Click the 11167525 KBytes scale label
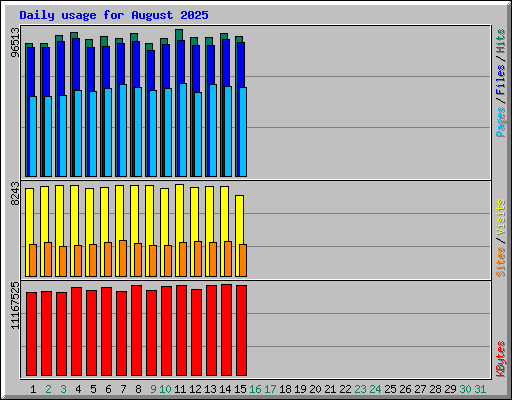The height and width of the screenshot is (400, 512). (15, 305)
